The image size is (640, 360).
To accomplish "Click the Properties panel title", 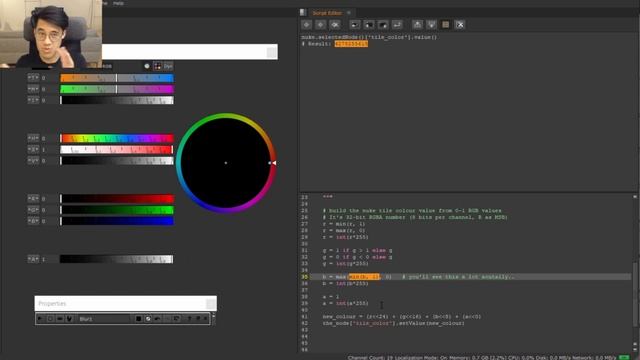I will point(52,304).
